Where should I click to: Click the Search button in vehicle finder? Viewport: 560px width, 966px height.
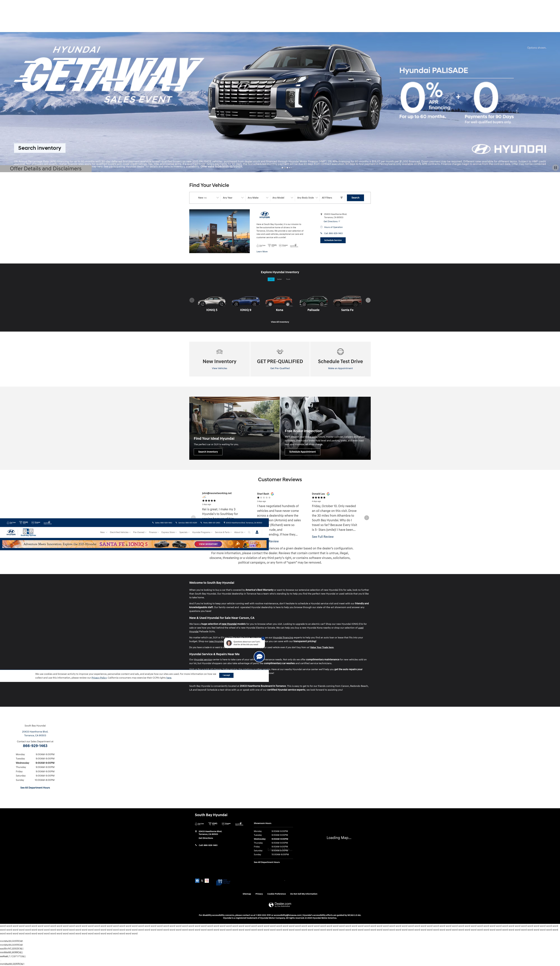(x=355, y=198)
